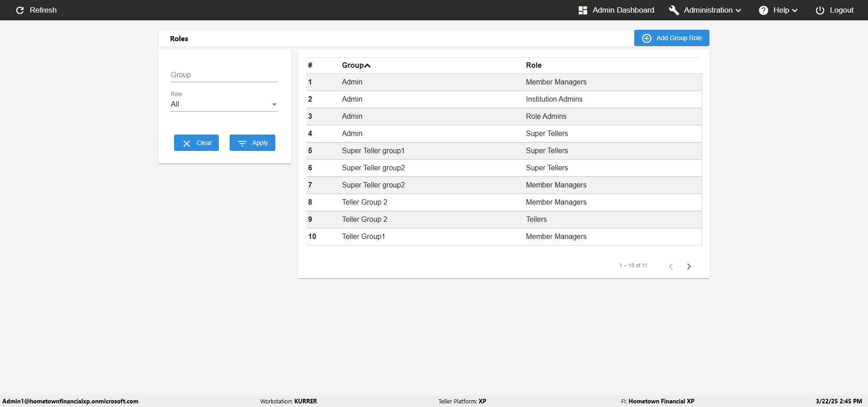868x407 pixels.
Task: Click Super Tellers role in row 4
Action: tap(547, 133)
